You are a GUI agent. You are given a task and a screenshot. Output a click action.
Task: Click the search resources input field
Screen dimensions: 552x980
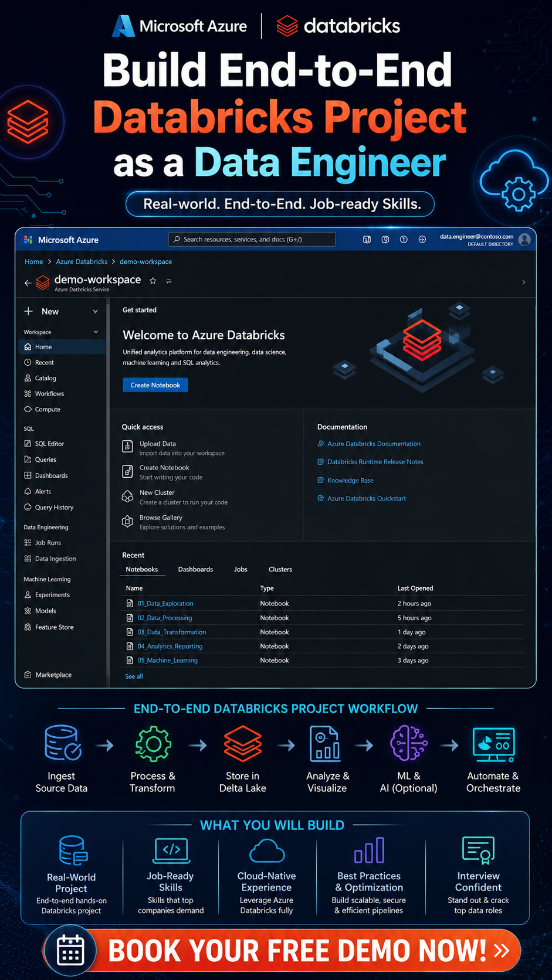pos(252,239)
